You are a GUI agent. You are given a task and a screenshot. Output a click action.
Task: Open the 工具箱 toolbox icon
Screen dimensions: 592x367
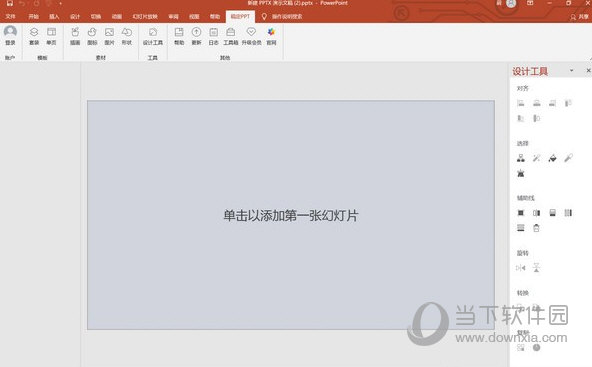click(231, 36)
